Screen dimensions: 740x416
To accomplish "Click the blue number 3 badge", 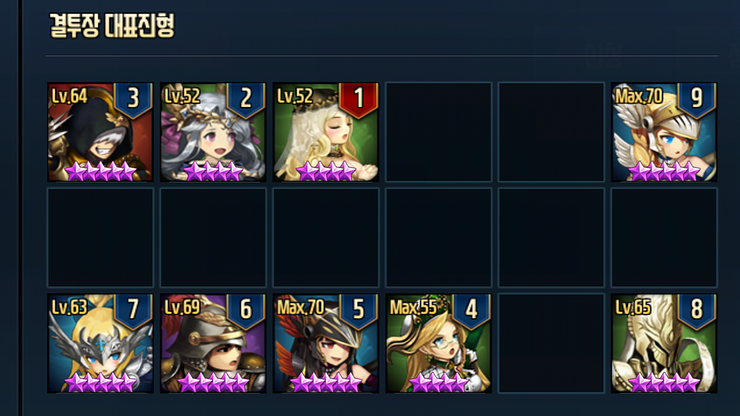I will [133, 100].
